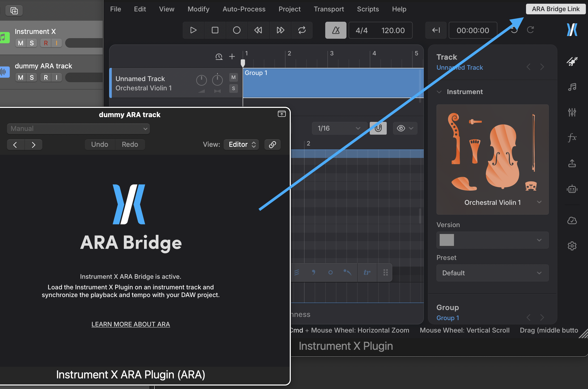
Task: Open the violin instruments sidebar icon
Action: (x=572, y=61)
